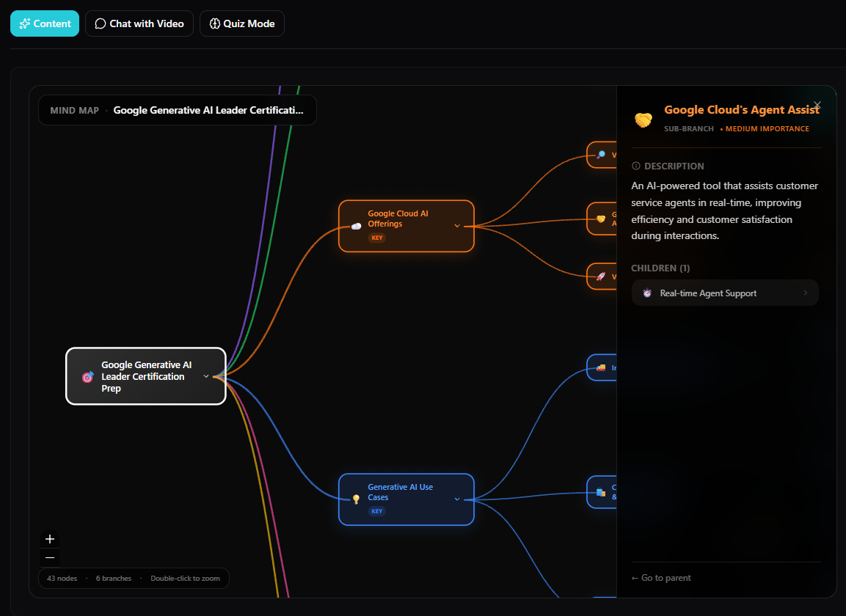Image resolution: width=846 pixels, height=616 pixels.
Task: Click the Double-click to zoom hint
Action: click(185, 579)
